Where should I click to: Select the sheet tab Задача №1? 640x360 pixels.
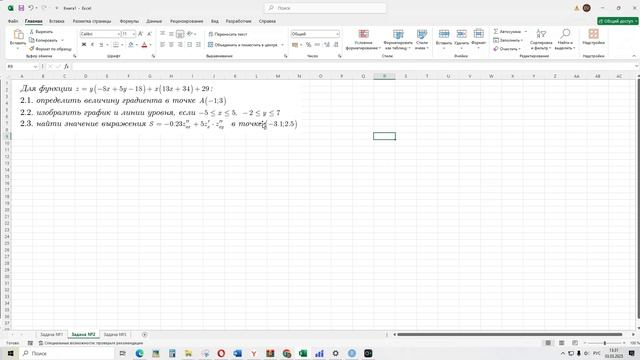pos(51,334)
